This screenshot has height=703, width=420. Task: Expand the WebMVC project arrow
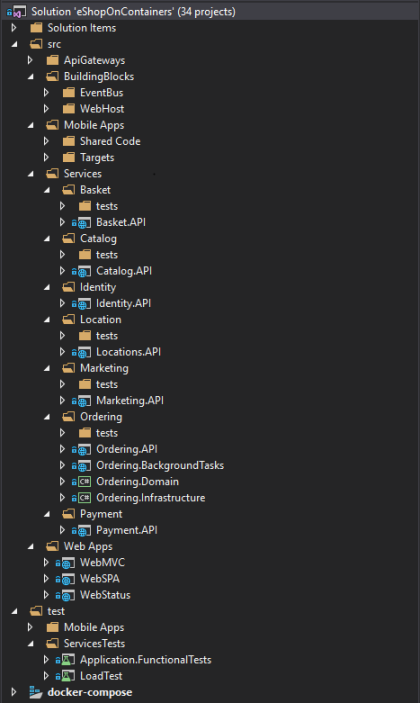(x=46, y=563)
